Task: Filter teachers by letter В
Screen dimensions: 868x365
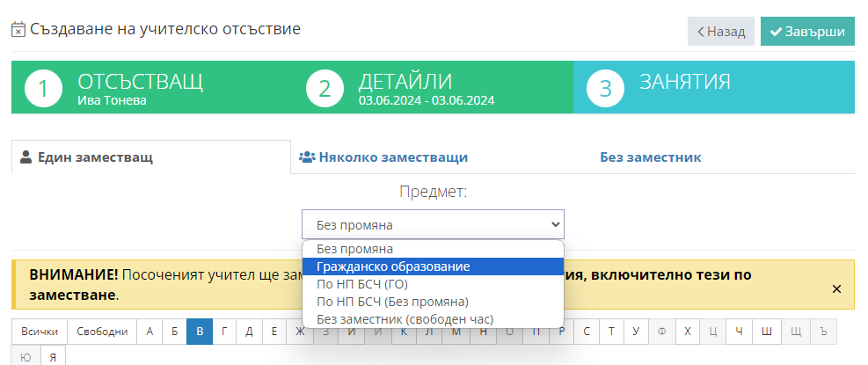Action: coord(200,332)
